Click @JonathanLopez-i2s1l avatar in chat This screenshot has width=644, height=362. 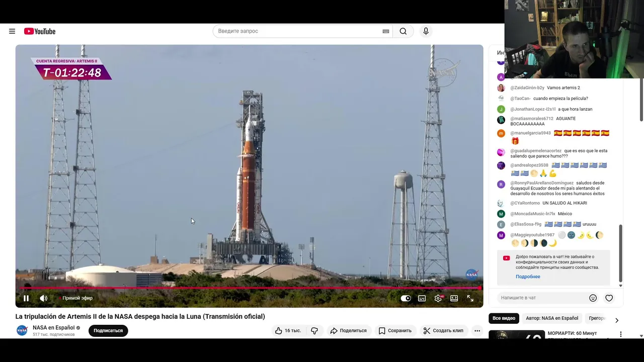tap(501, 109)
